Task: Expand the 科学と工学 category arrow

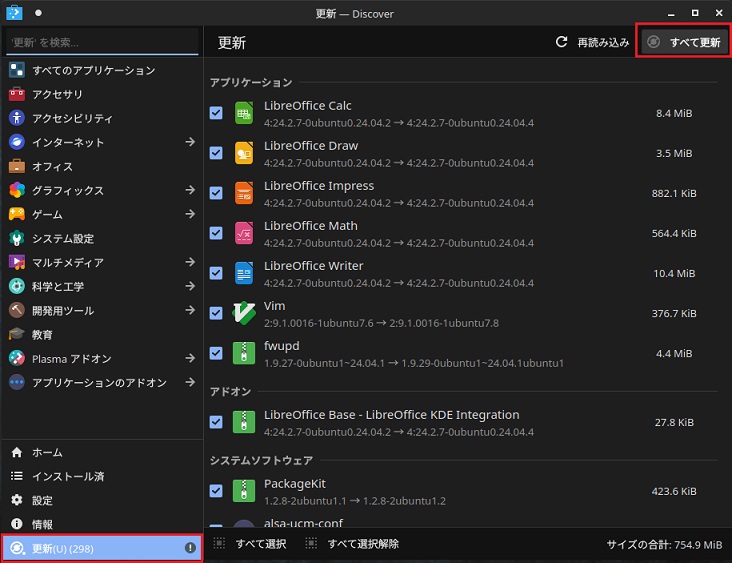Action: (190, 286)
